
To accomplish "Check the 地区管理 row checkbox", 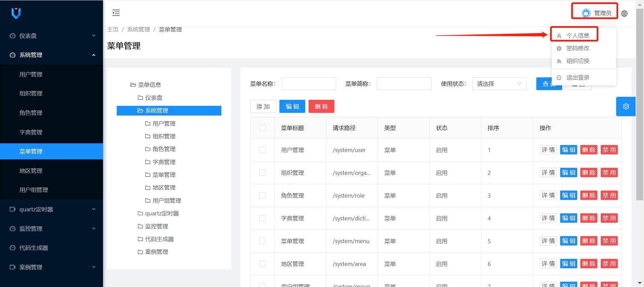I will coord(262,264).
